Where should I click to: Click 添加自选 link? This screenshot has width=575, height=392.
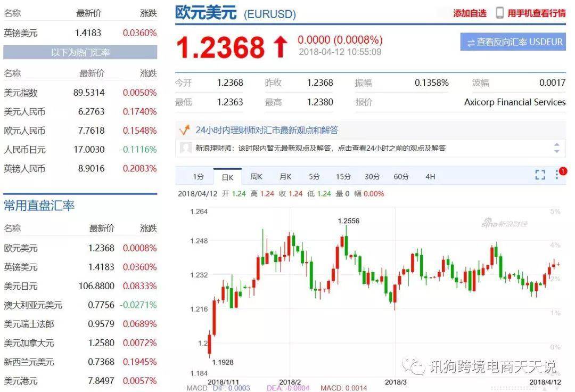pyautogui.click(x=470, y=13)
